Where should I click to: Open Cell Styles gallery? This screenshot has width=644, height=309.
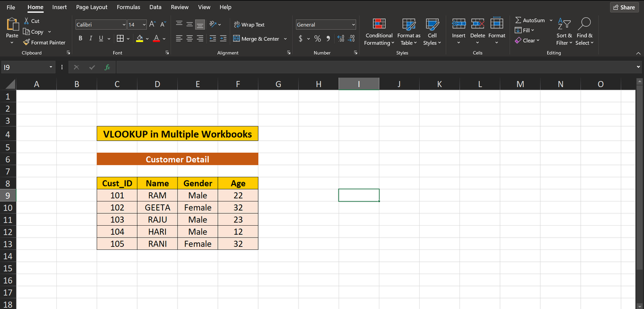click(431, 31)
